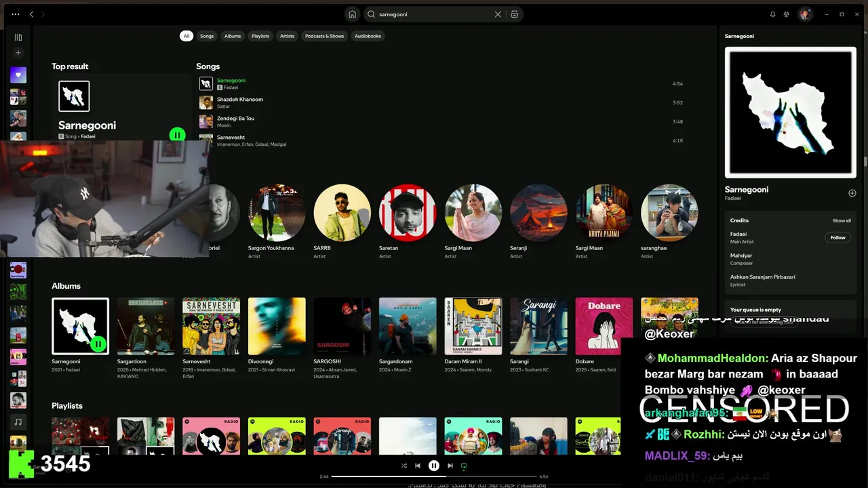Open the profile avatar menu
The height and width of the screenshot is (488, 868).
tap(805, 14)
